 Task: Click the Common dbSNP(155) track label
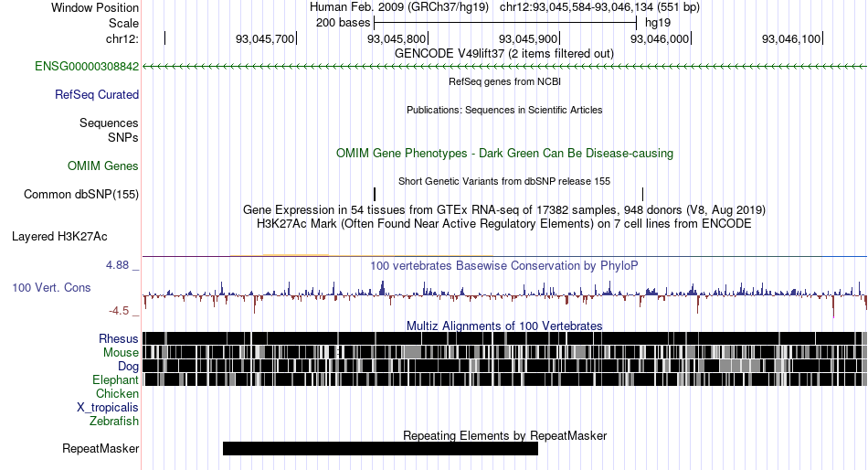click(81, 195)
